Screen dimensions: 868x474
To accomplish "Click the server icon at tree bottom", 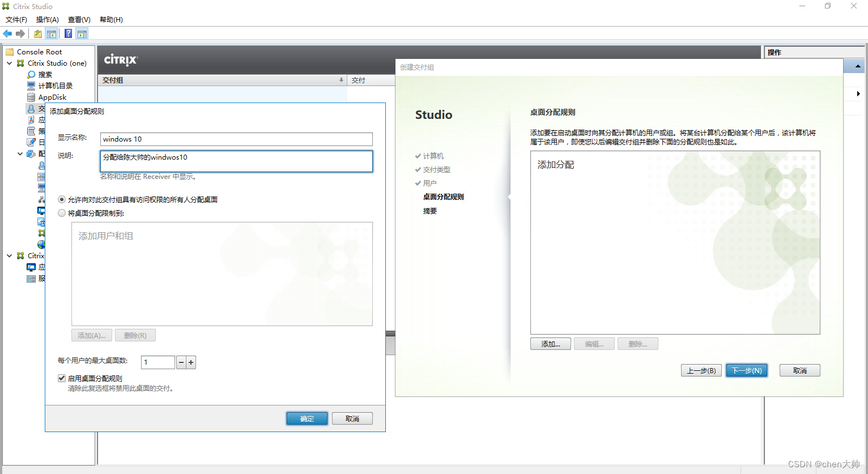I will 31,279.
